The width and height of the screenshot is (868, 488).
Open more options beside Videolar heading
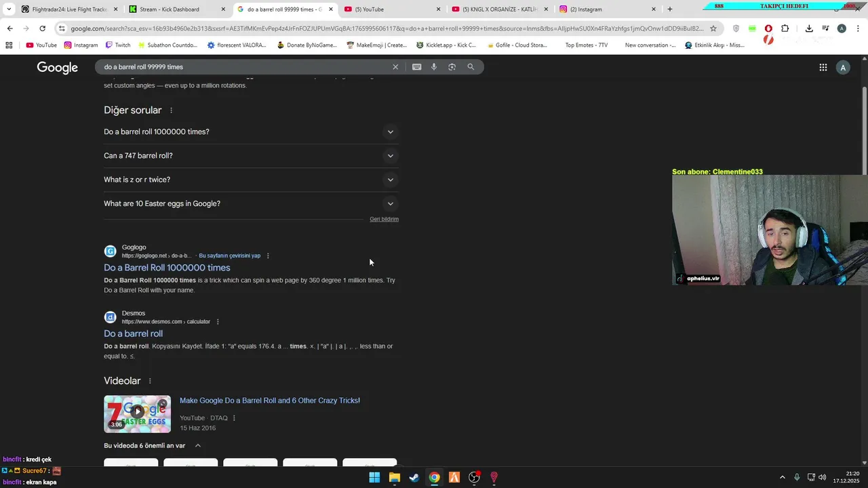point(150,381)
